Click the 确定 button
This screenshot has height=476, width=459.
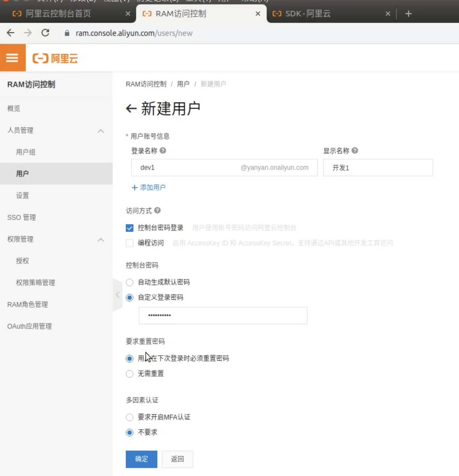coord(141,459)
